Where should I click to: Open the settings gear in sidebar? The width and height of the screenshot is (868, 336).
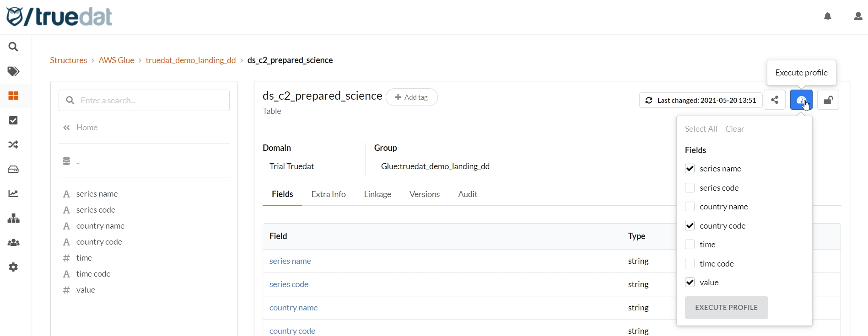coord(14,267)
